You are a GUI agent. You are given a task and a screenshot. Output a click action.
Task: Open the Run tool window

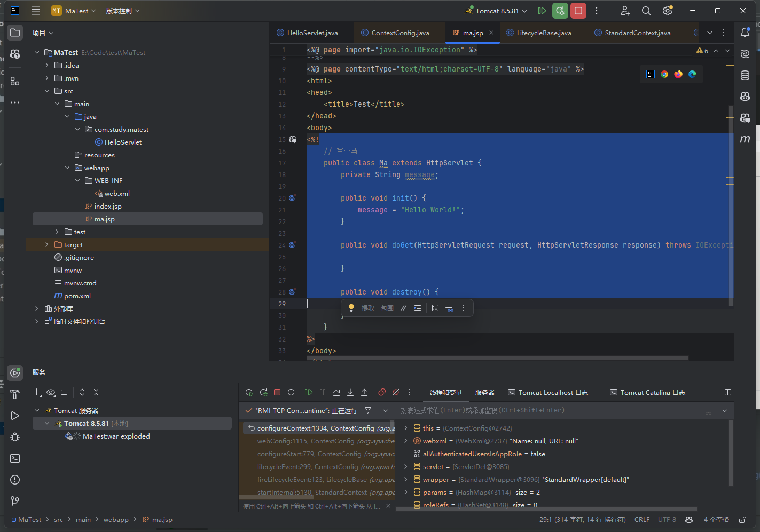click(15, 416)
